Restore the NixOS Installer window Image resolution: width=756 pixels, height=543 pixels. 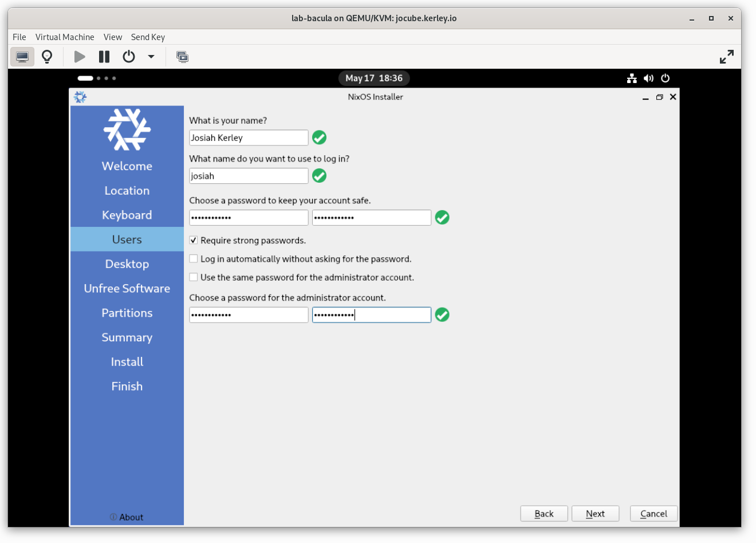[x=659, y=97]
